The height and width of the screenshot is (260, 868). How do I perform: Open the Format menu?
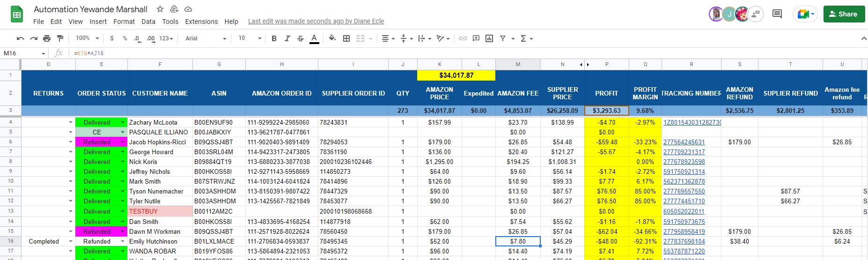point(124,22)
